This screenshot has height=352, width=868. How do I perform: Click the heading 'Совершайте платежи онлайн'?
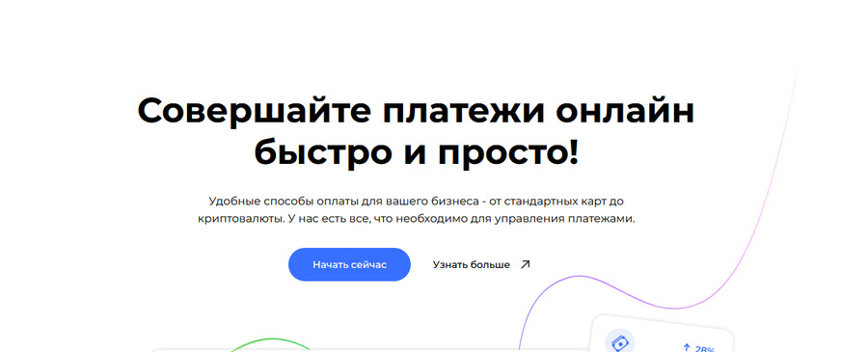point(416,110)
